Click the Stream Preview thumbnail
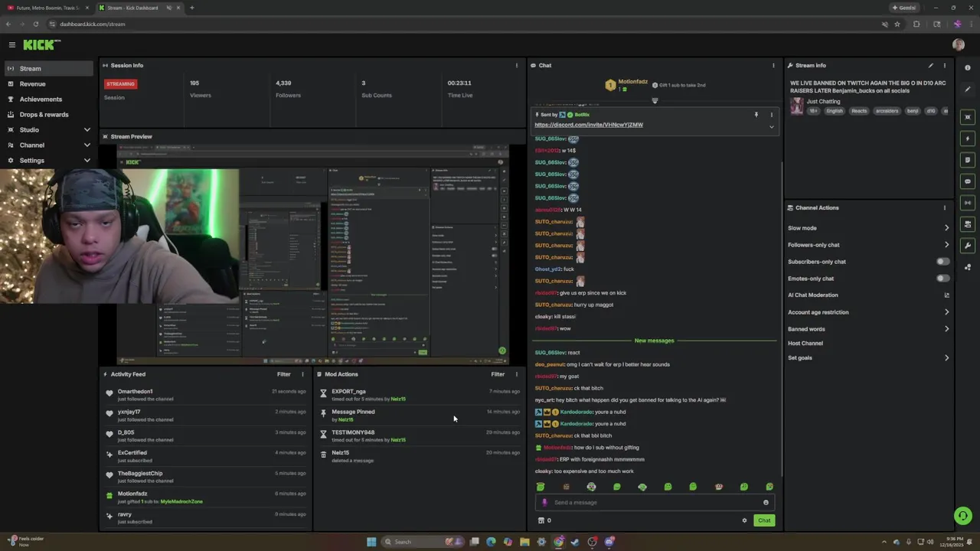 (x=312, y=254)
